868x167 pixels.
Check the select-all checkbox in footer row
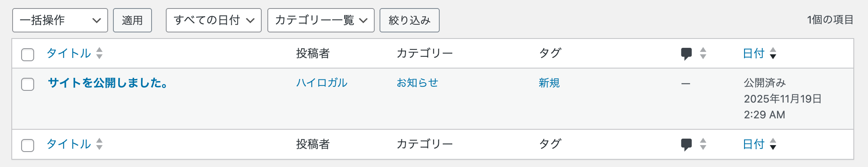[28, 145]
